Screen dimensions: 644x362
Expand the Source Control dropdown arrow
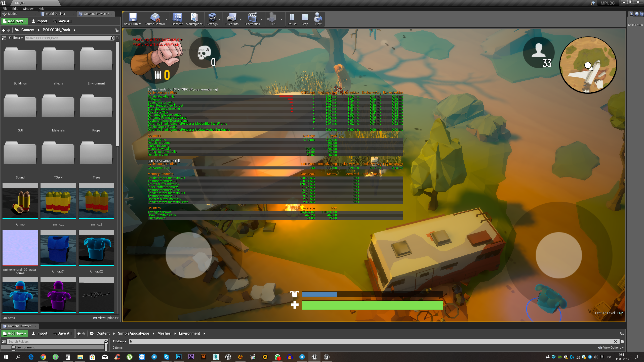pyautogui.click(x=167, y=19)
